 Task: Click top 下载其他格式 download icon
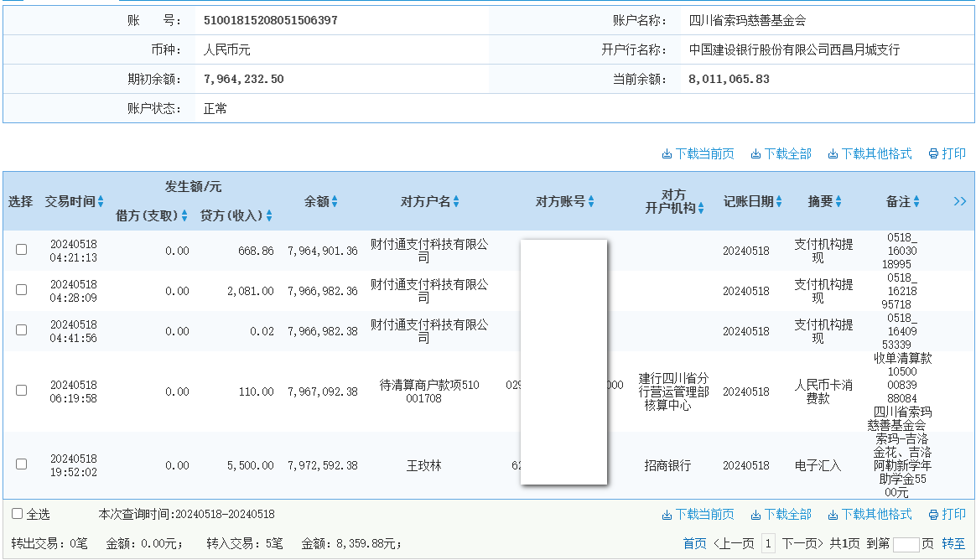click(833, 153)
